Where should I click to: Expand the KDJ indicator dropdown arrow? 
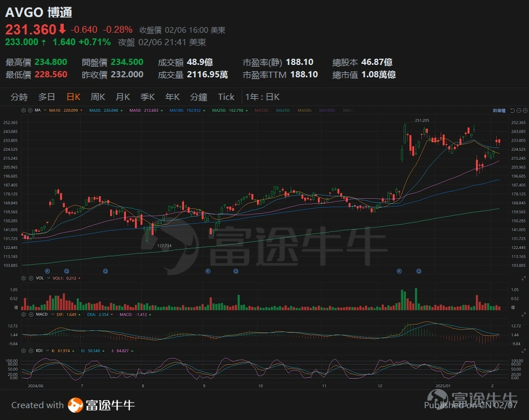47,351
